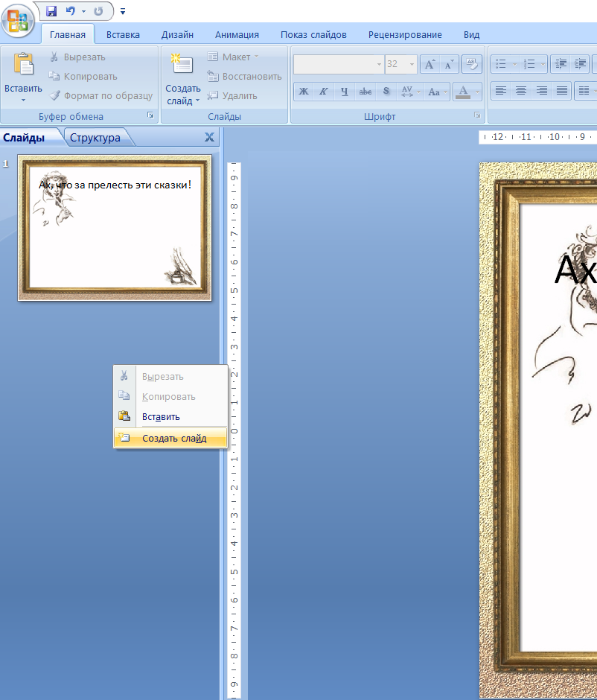Expand the font color dropdown arrow
597x700 pixels.
[477, 92]
